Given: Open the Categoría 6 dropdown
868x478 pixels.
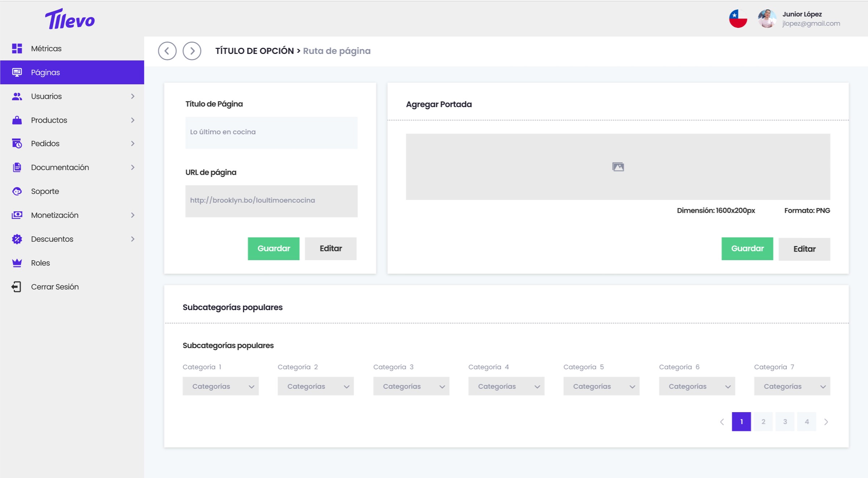Looking at the screenshot, I should tap(697, 386).
